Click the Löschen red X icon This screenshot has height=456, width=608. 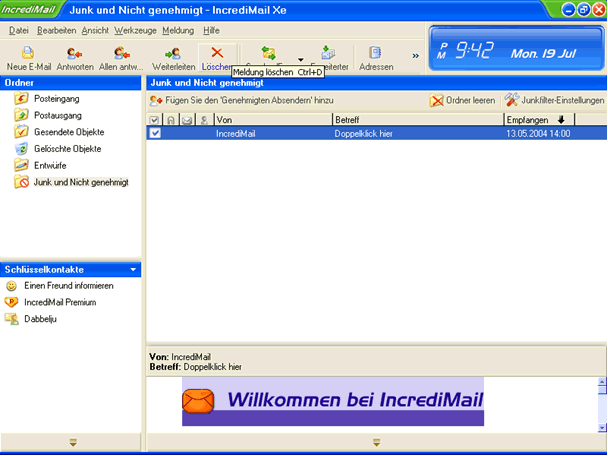click(217, 52)
